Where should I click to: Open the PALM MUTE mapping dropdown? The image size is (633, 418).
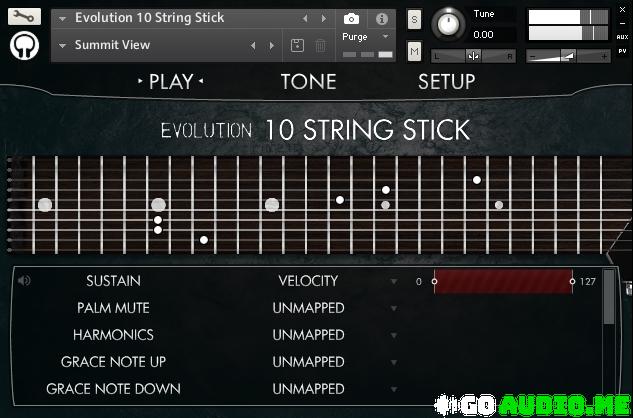pos(394,309)
